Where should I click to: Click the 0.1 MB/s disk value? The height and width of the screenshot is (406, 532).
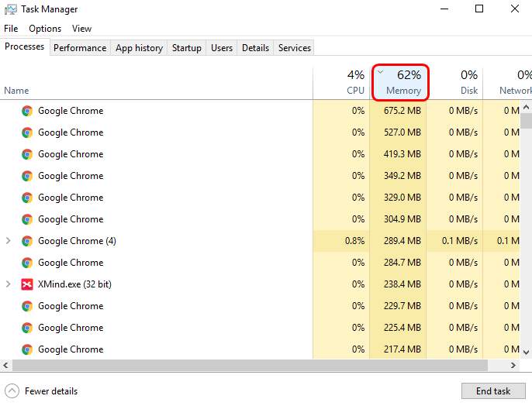[x=460, y=241]
